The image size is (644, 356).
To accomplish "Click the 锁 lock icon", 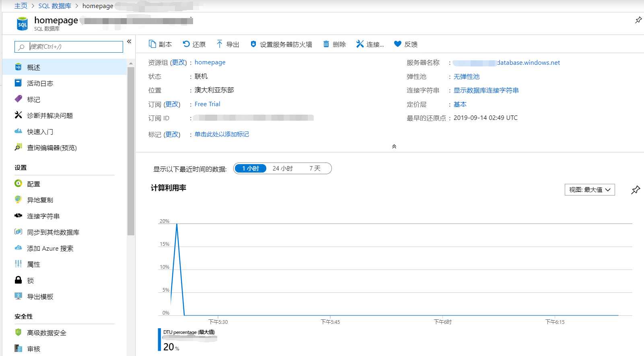I will tap(18, 280).
